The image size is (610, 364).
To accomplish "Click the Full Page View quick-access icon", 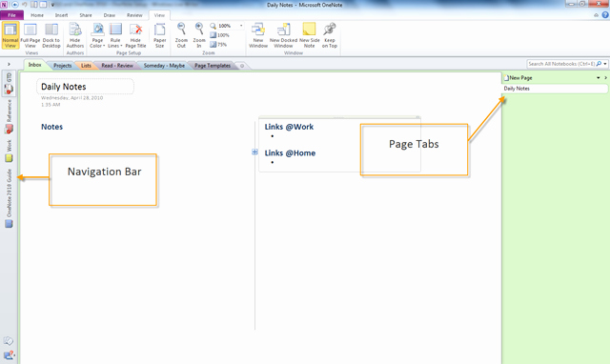I will click(43, 5).
